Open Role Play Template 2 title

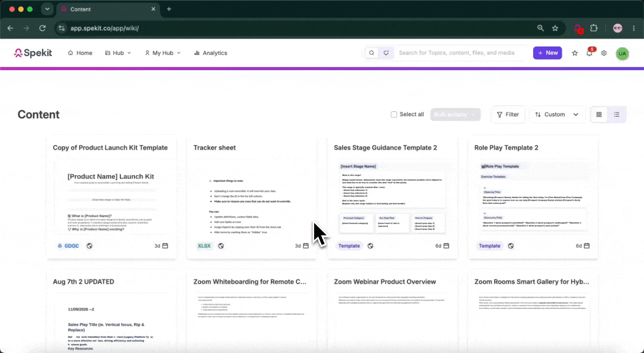(x=507, y=148)
